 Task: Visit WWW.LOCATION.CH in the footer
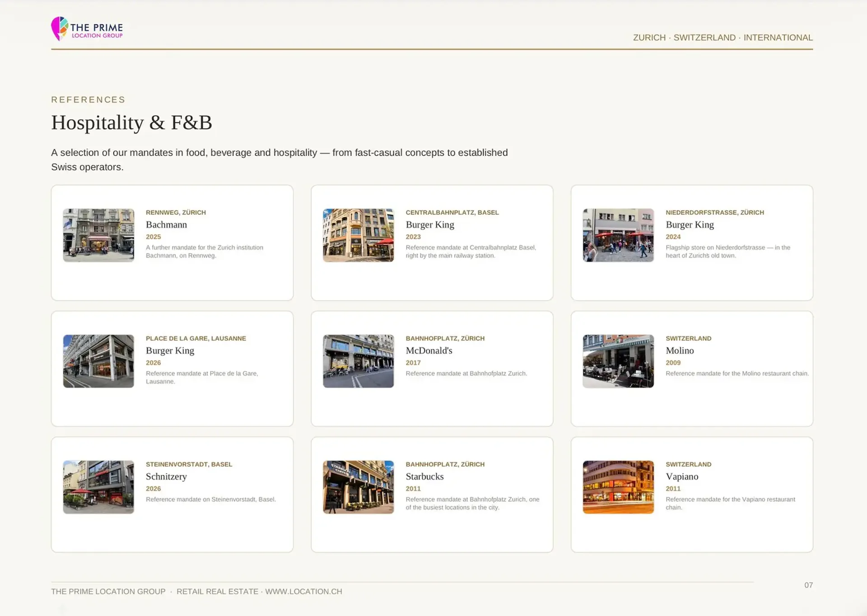tap(303, 592)
